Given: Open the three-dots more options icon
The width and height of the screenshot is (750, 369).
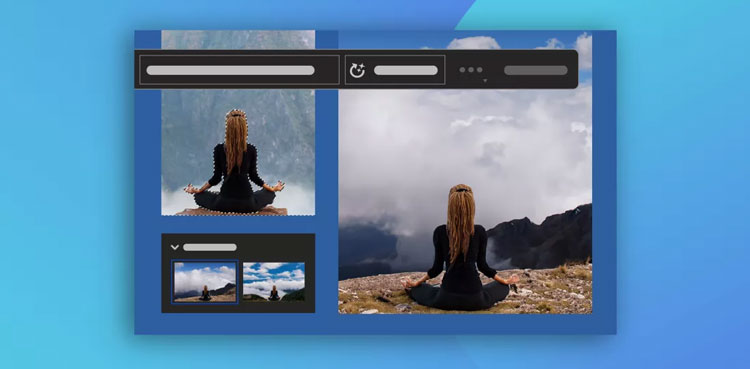Looking at the screenshot, I should (471, 70).
